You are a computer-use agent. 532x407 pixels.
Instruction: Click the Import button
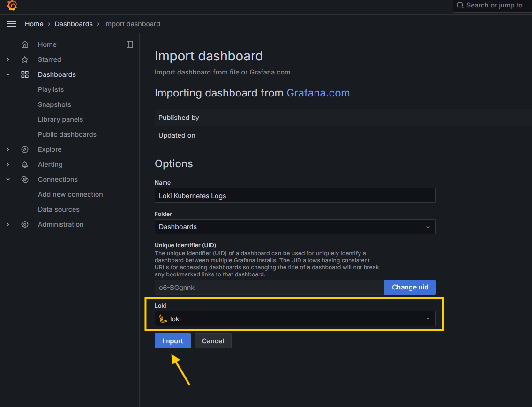click(172, 341)
